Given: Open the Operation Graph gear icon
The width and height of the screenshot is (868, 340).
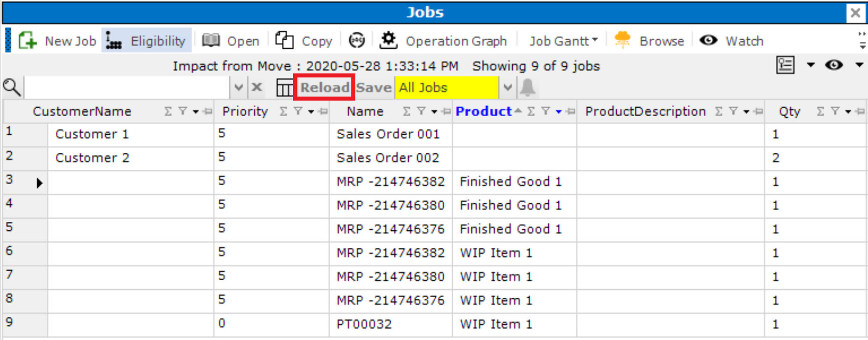Looking at the screenshot, I should tap(388, 40).
